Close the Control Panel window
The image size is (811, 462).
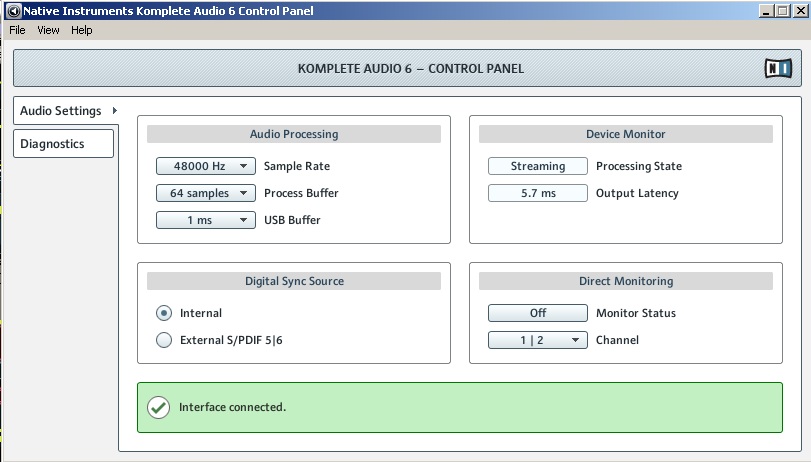pos(801,11)
